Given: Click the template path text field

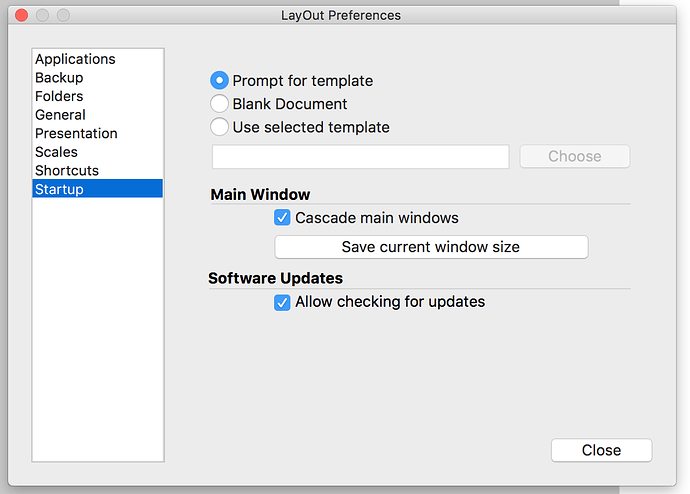Looking at the screenshot, I should [360, 156].
